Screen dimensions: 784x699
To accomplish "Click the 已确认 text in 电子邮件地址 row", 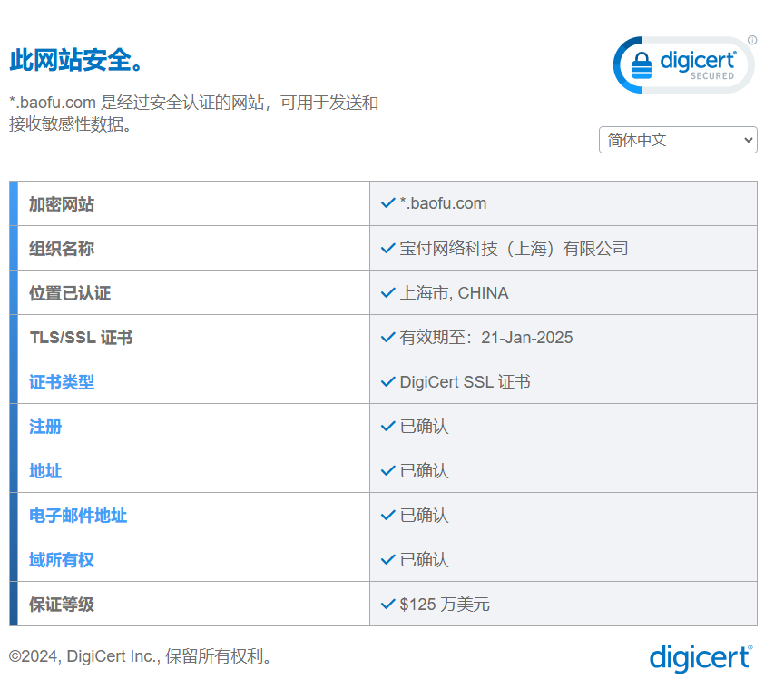I will [x=424, y=516].
